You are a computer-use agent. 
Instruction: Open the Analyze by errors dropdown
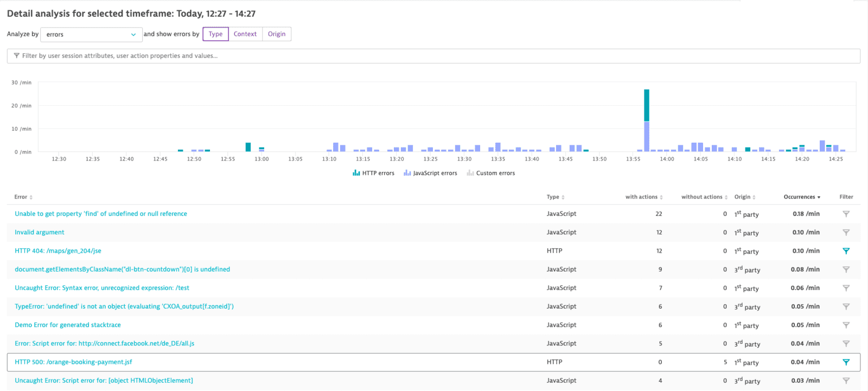click(91, 35)
